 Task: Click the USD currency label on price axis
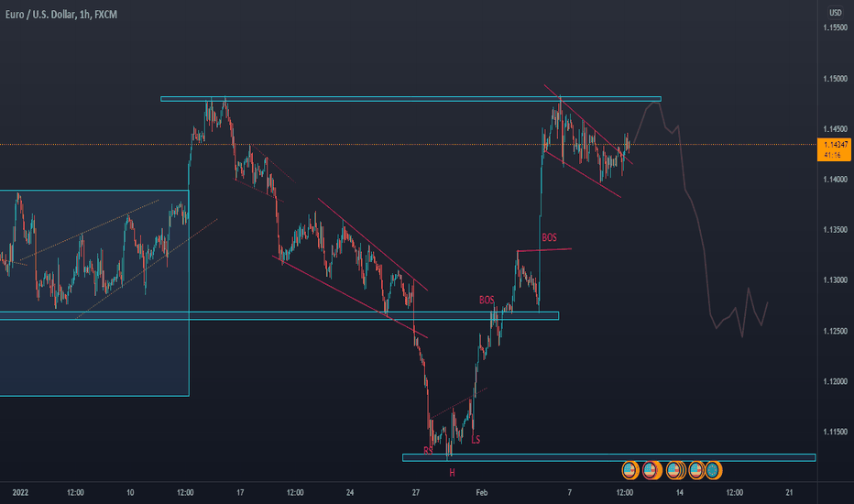tap(836, 12)
